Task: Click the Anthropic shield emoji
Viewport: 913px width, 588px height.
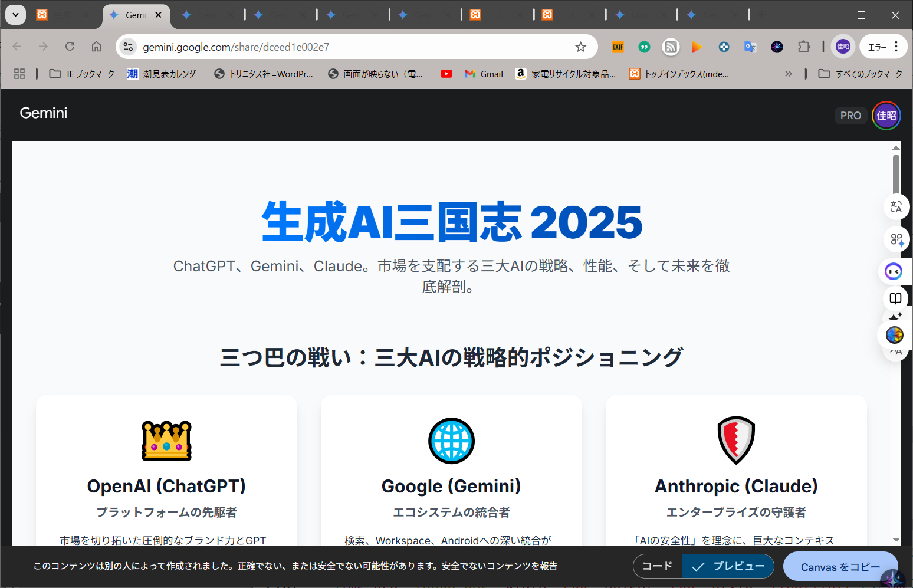Action: tap(736, 441)
